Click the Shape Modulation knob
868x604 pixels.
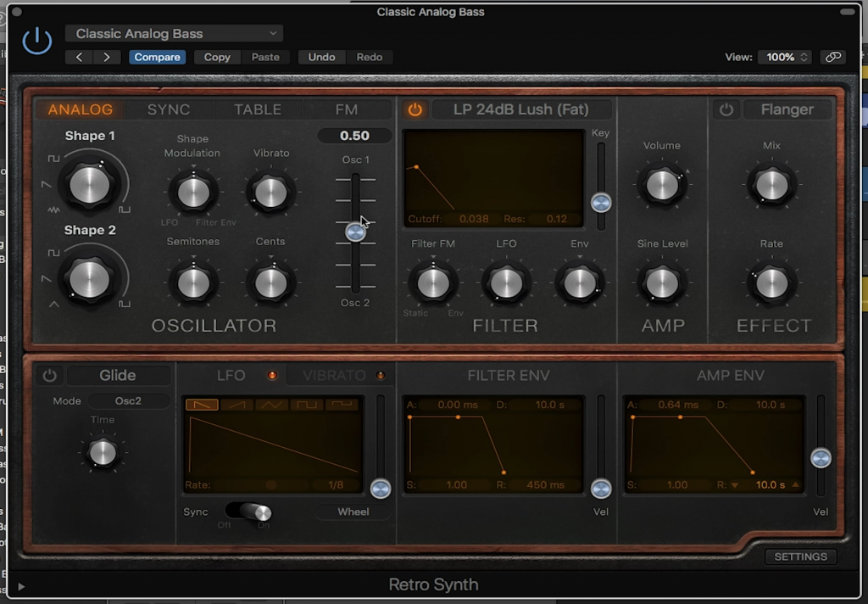193,193
